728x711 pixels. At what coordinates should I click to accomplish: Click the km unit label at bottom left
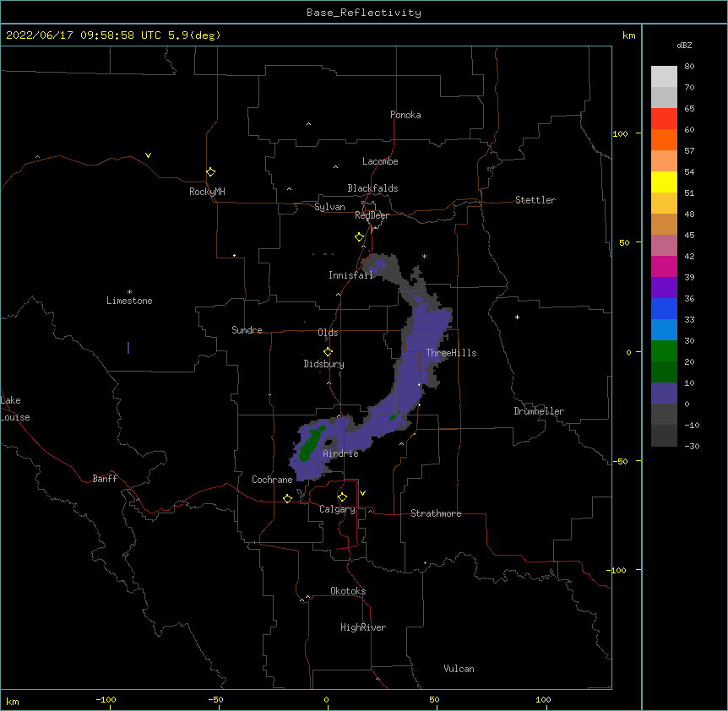click(12, 702)
